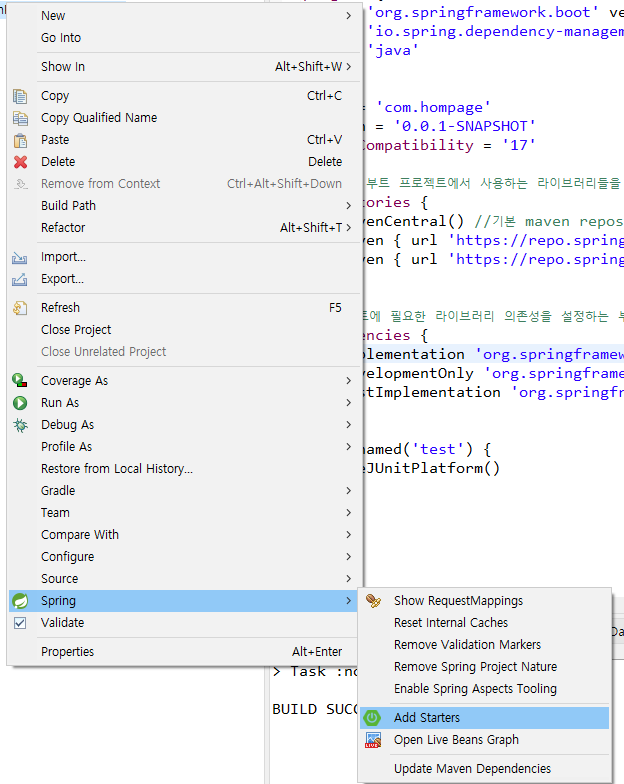Expand the Source submenu arrow
This screenshot has width=624, height=784.
click(348, 579)
